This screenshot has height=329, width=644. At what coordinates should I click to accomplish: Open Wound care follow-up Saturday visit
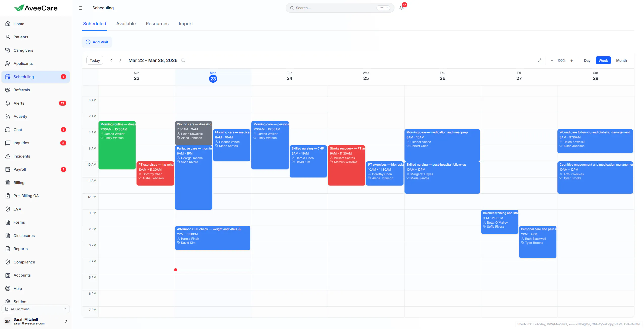[x=595, y=141]
